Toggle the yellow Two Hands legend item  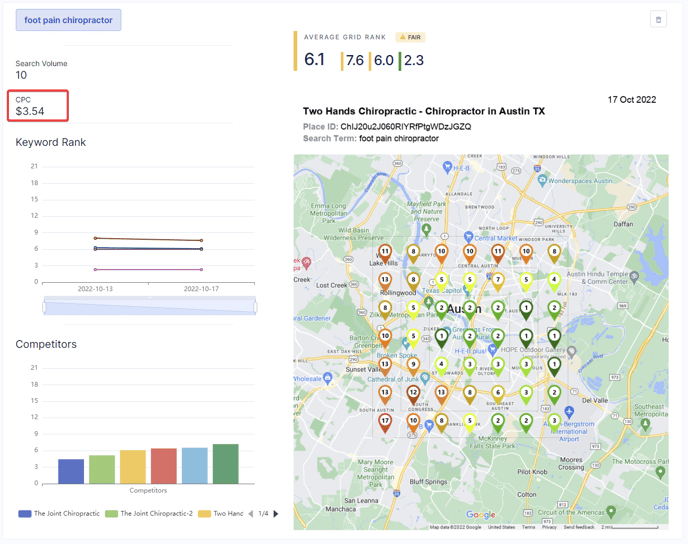pyautogui.click(x=222, y=514)
